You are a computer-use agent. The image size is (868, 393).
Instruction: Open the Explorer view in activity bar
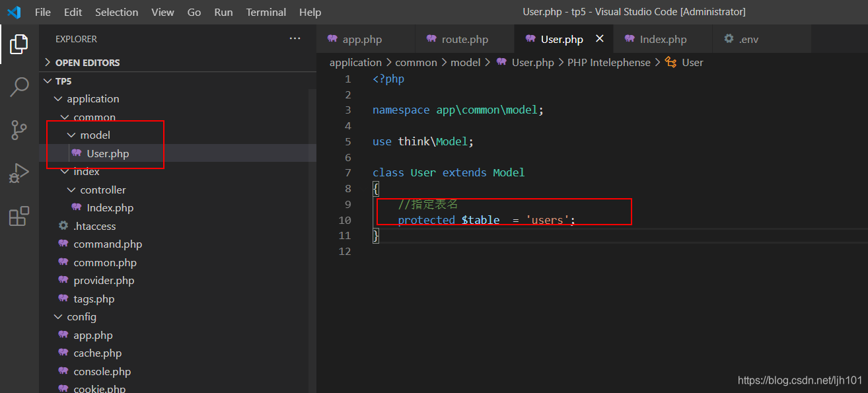19,44
